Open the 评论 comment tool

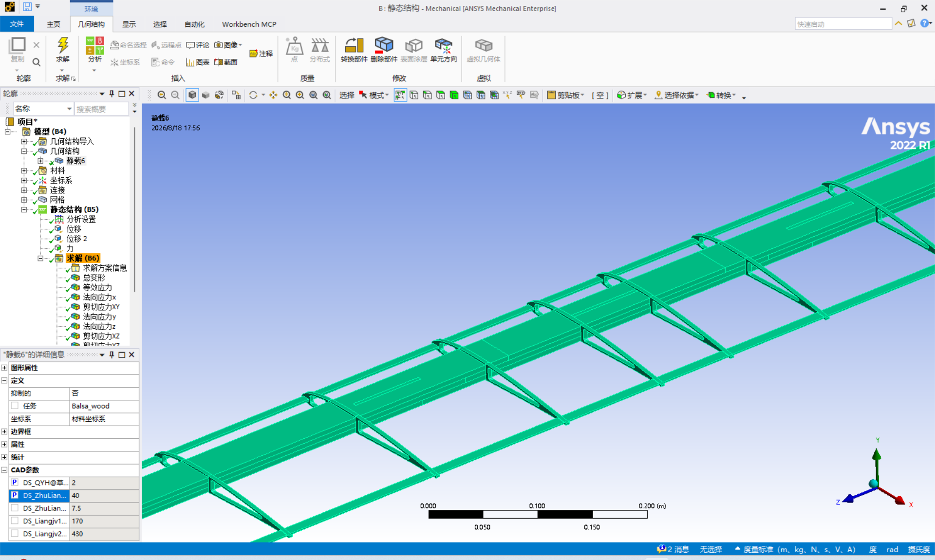click(198, 45)
